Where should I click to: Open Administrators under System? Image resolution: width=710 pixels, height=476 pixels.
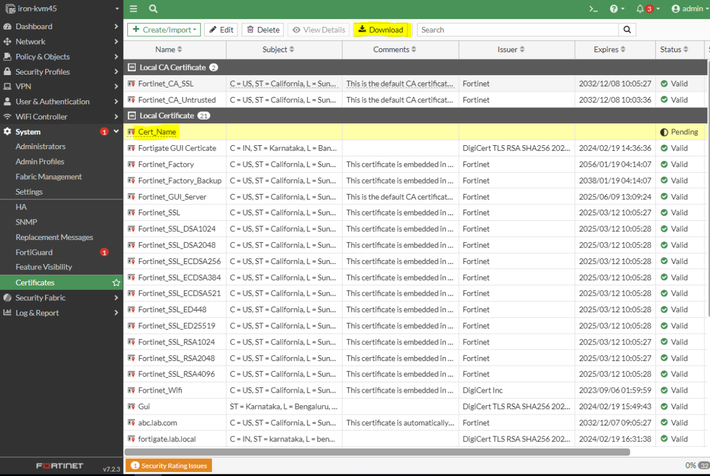[x=40, y=147]
